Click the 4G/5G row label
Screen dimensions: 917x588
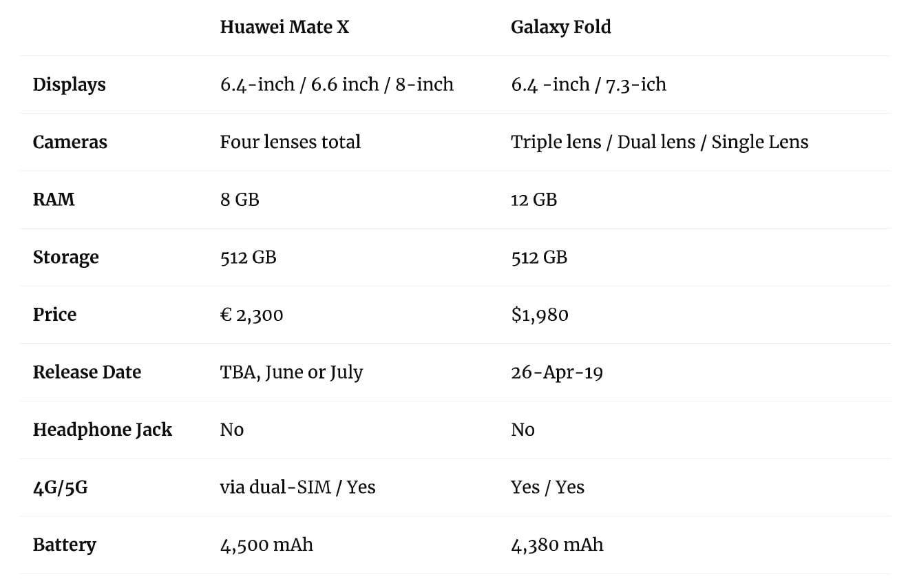pyautogui.click(x=60, y=487)
